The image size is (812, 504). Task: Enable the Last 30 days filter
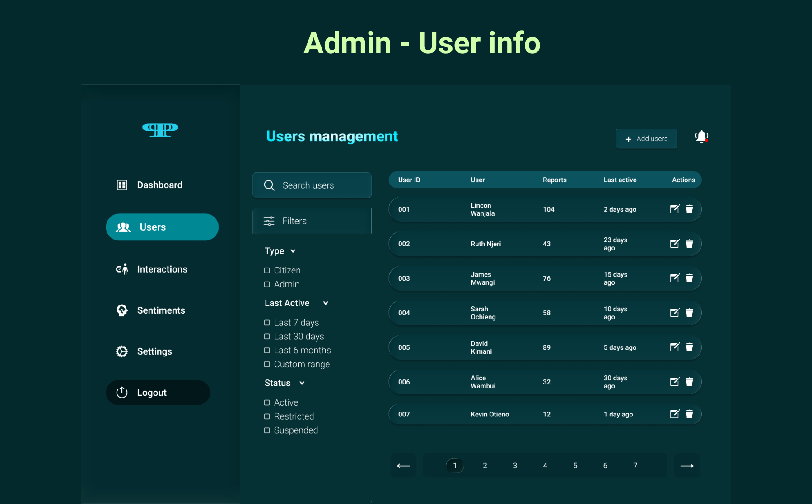267,336
